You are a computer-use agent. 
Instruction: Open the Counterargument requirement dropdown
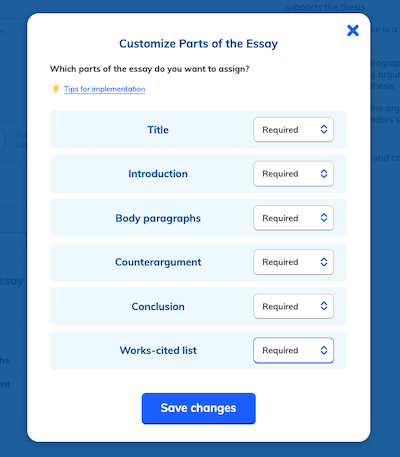[293, 262]
